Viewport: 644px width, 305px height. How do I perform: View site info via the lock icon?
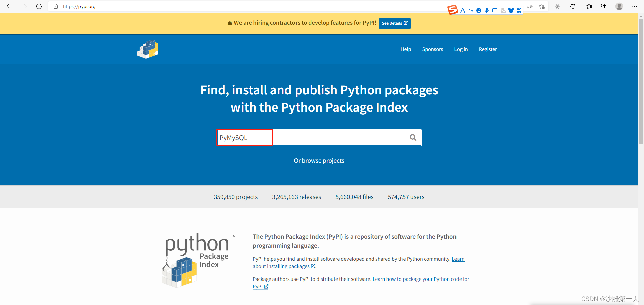(56, 6)
